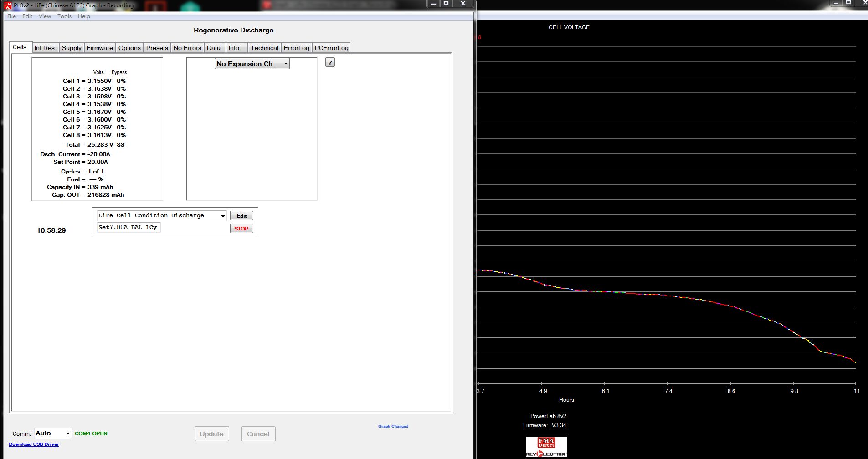Go to the Technical tab

264,48
